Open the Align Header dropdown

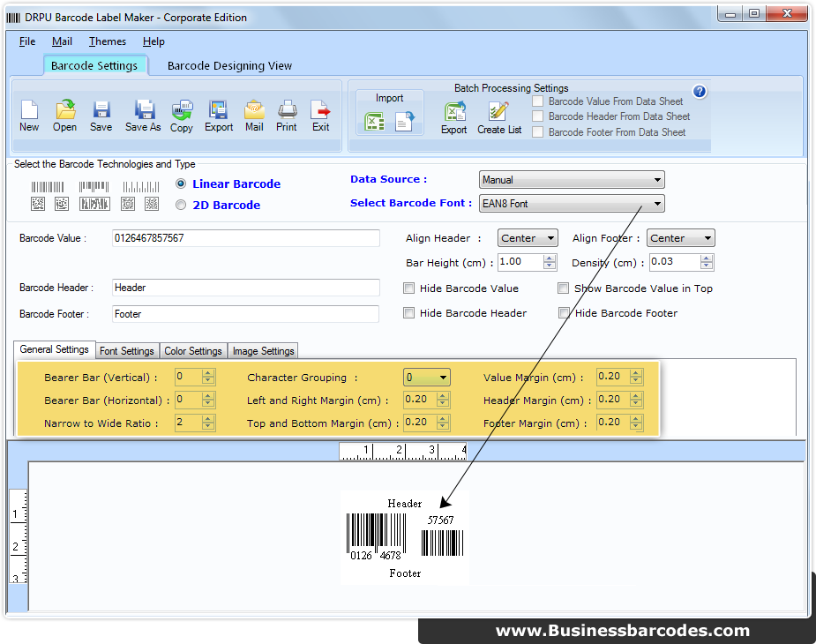(x=528, y=238)
